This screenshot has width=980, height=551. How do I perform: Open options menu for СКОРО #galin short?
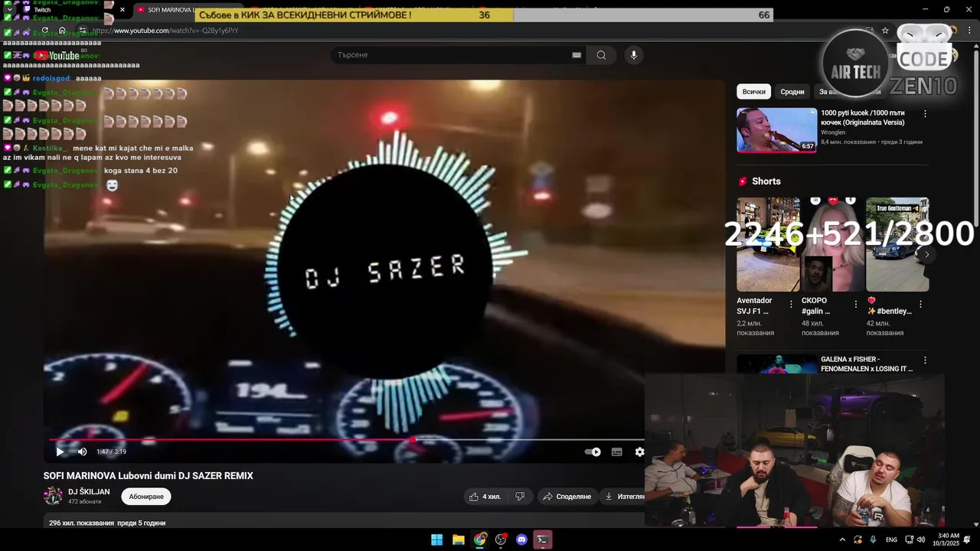pos(856,304)
